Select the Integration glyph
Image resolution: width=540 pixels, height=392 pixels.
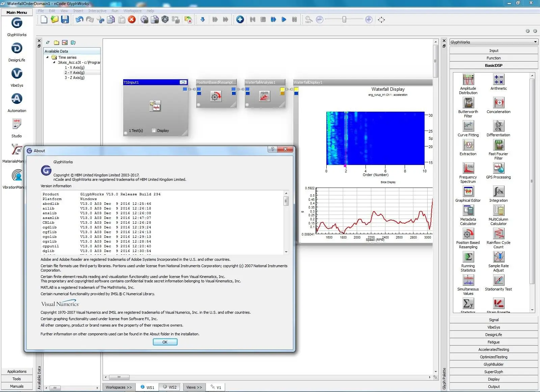pos(498,194)
